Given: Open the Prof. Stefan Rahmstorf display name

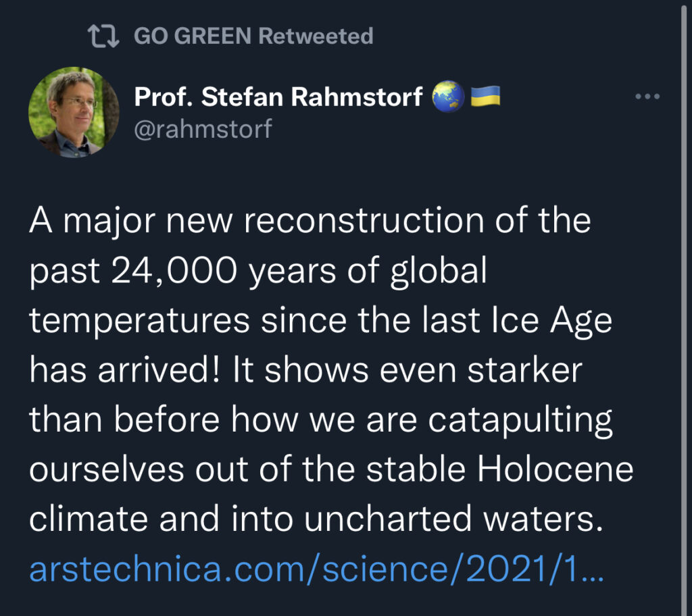Looking at the screenshot, I should tap(278, 97).
